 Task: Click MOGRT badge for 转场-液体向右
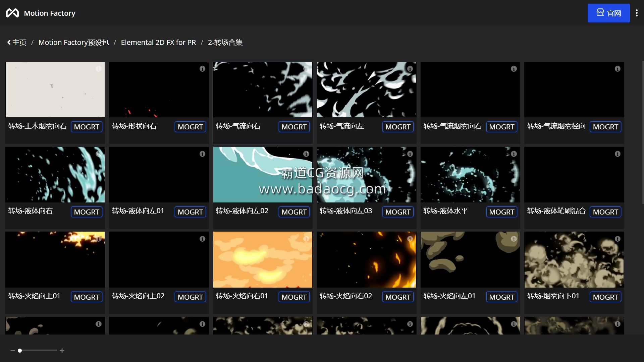[87, 212]
